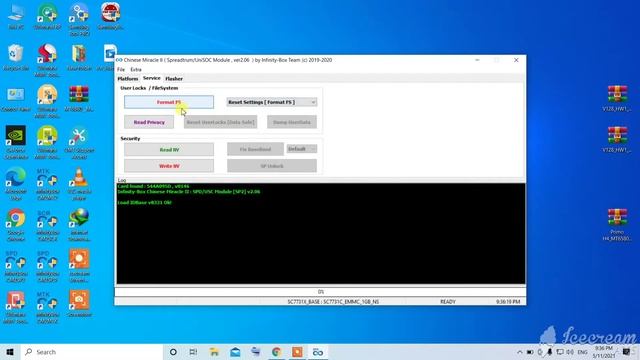Switch to Chrome on the taskbar
The width and height of the screenshot is (640, 360).
(276, 352)
